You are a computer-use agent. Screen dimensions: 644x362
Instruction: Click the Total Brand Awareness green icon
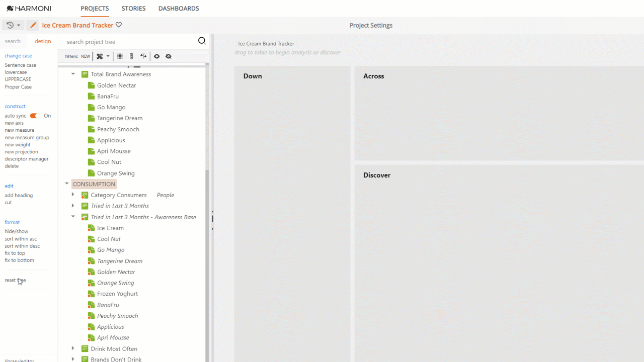coord(85,74)
